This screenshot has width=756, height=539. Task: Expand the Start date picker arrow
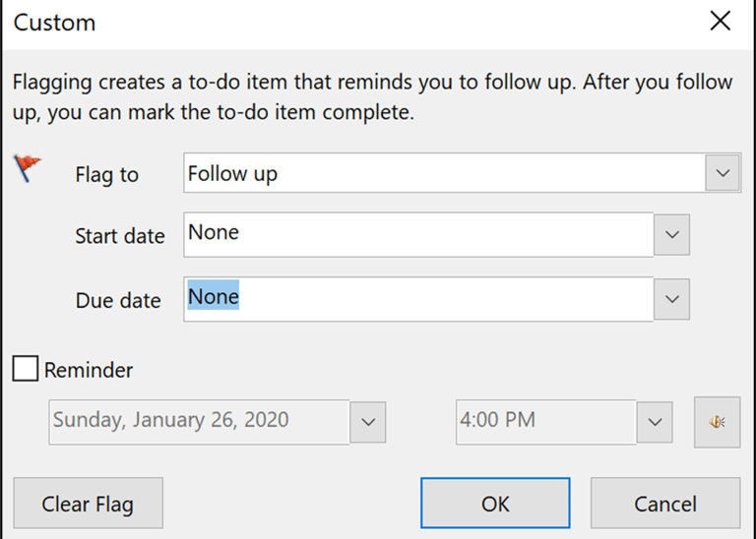(671, 235)
